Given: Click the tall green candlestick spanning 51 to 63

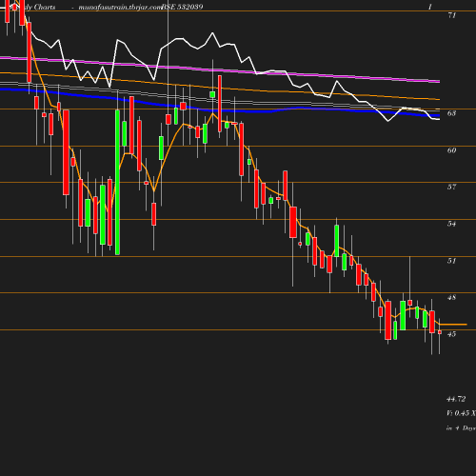Looking at the screenshot, I should click(x=117, y=182).
